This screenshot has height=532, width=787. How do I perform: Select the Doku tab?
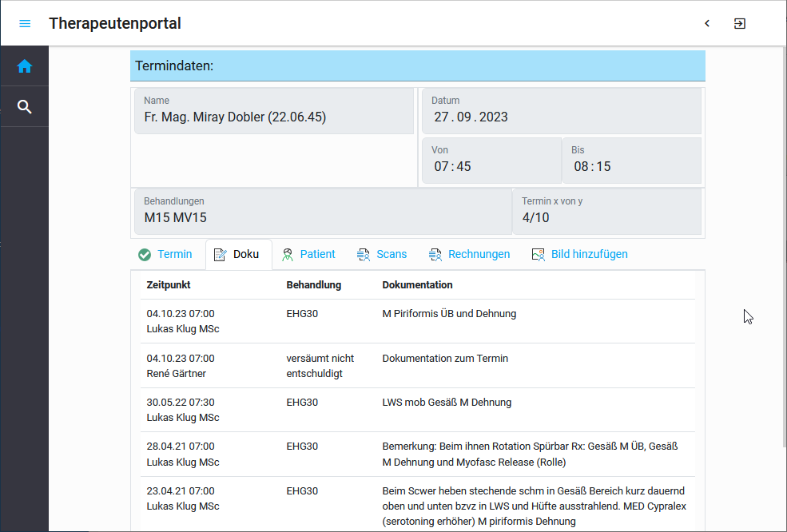click(x=245, y=254)
